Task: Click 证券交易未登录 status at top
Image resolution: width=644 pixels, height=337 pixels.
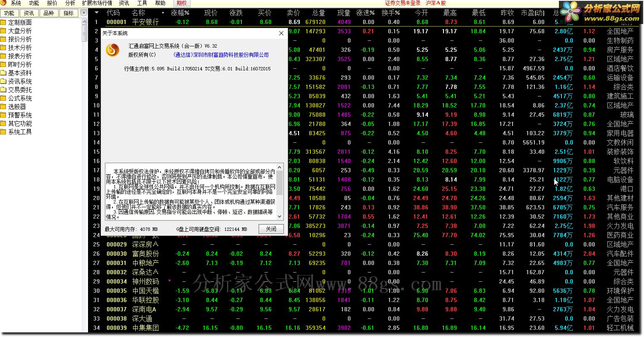Action: [x=403, y=3]
